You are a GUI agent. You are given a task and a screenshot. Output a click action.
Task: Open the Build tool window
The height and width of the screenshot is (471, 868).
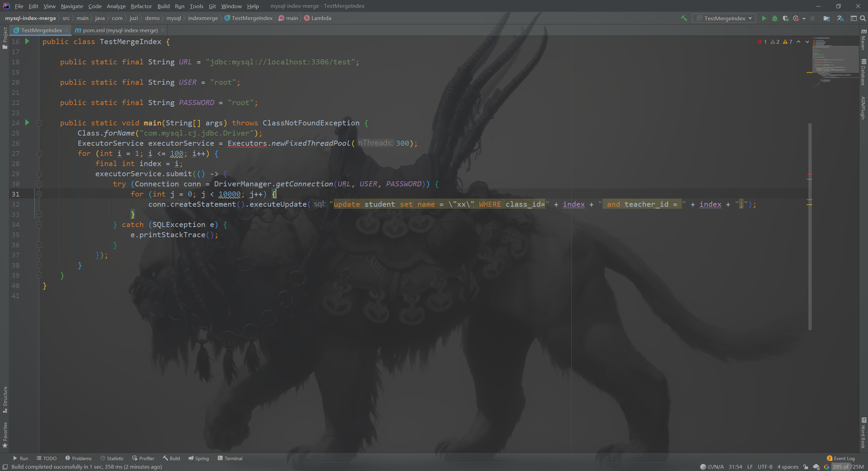[x=174, y=458]
